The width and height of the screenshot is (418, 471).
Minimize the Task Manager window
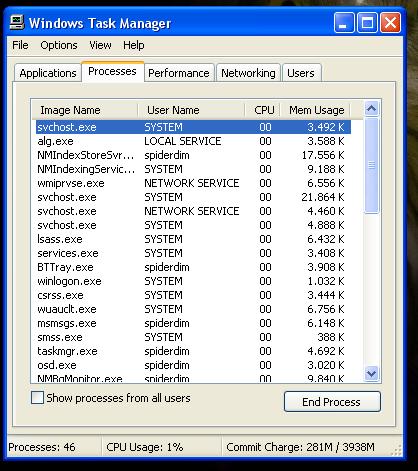click(344, 23)
